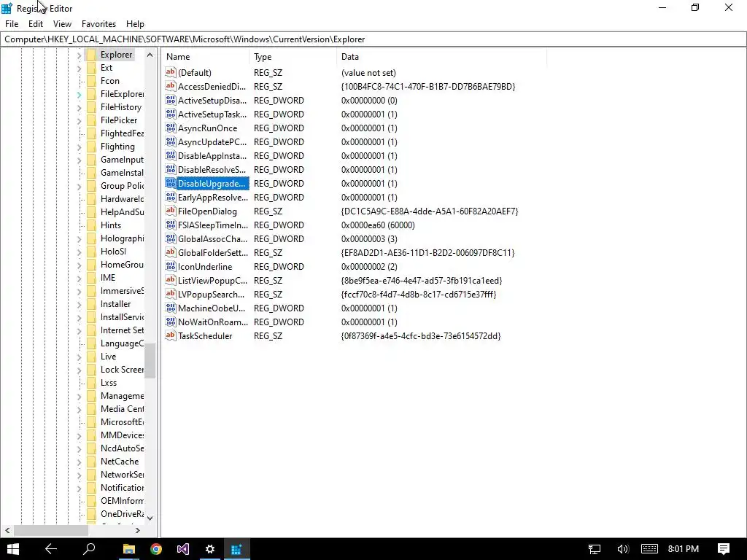Select the Live key in tree
Image resolution: width=747 pixels, height=560 pixels.
(108, 356)
